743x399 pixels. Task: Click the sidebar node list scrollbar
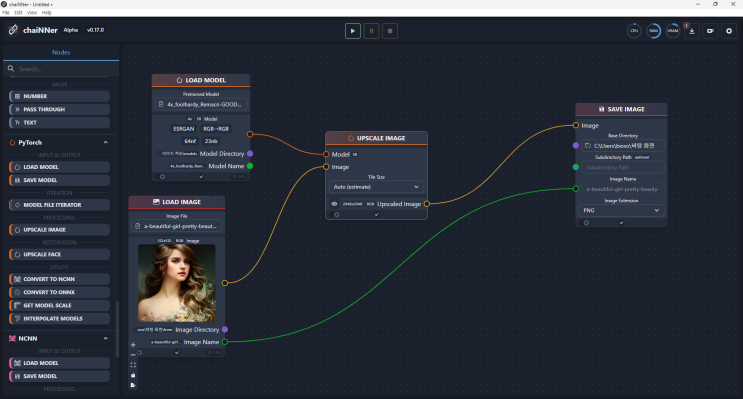click(117, 329)
